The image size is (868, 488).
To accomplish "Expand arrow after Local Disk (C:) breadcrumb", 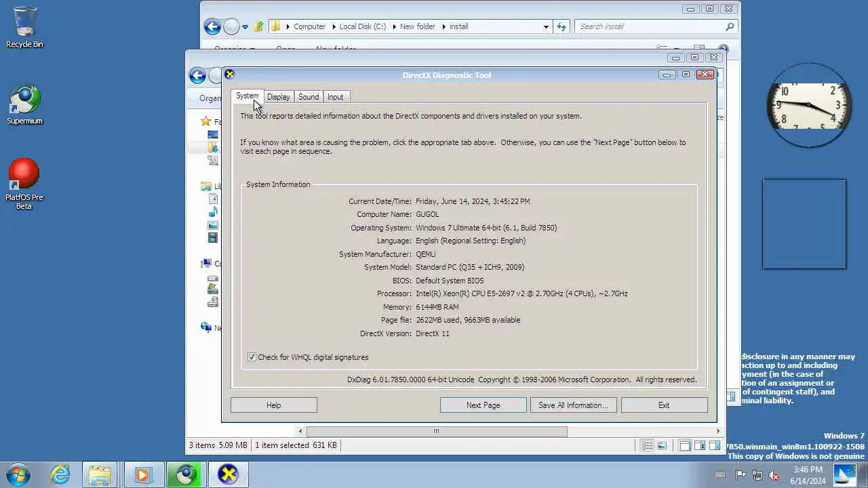I will [x=393, y=26].
